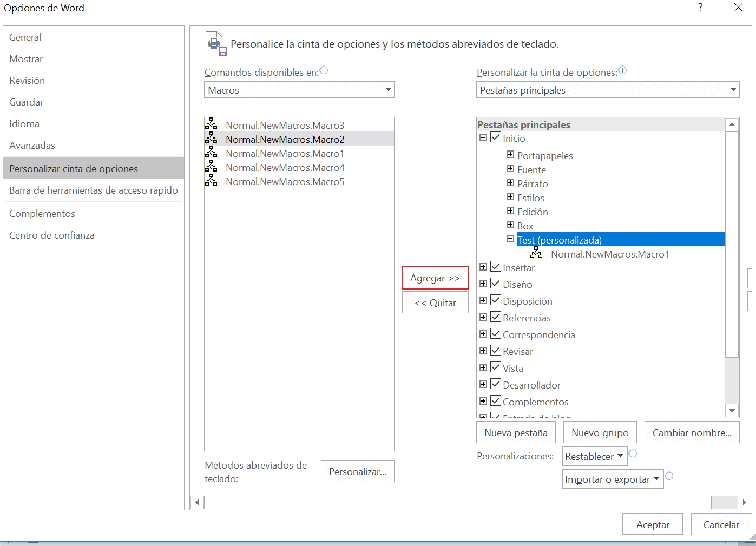Select Normal.NewMacros.Macro4 in the command list
The image size is (756, 546).
(x=299, y=167)
